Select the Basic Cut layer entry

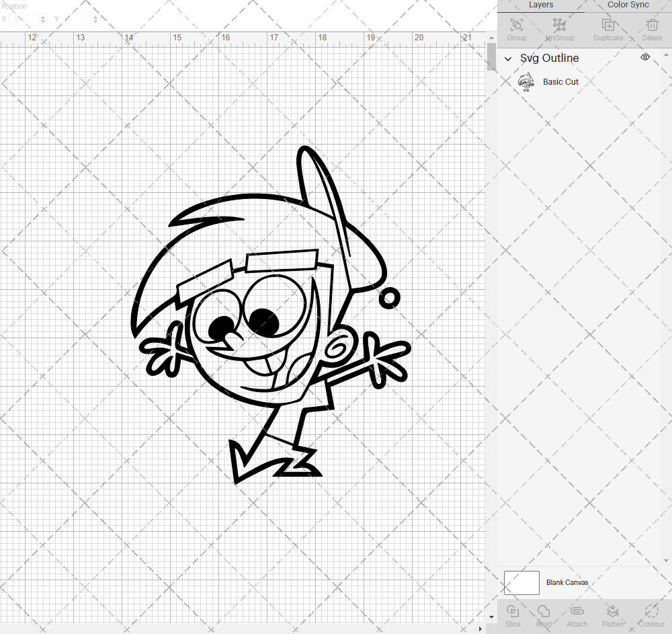pos(560,81)
